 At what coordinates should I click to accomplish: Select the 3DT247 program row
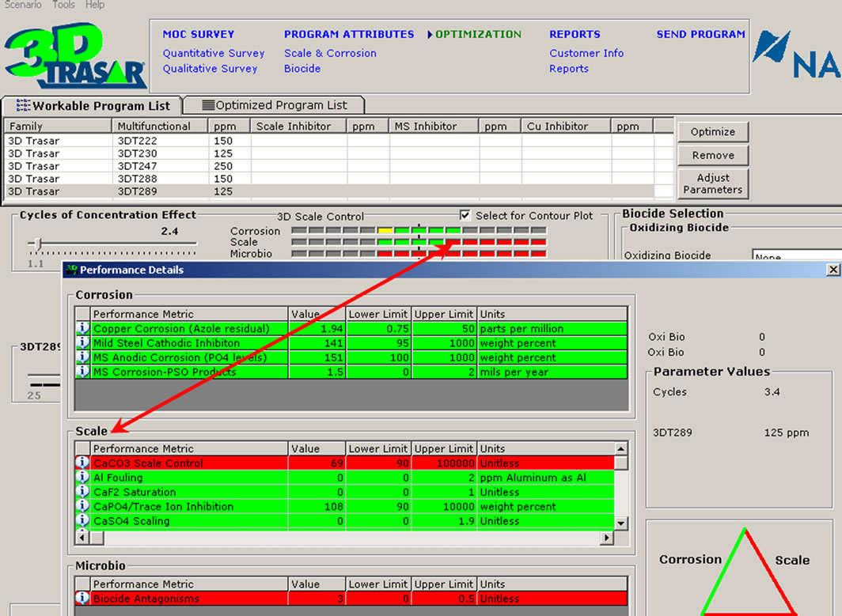pos(339,166)
